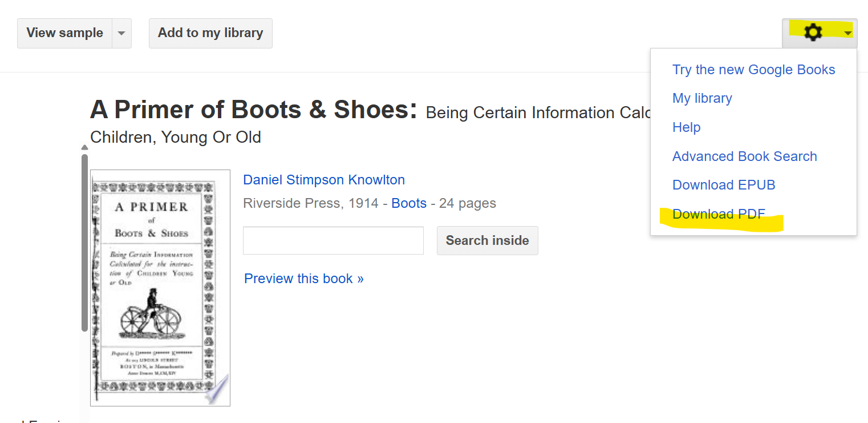Click the gray vertical scrollbar thumb
Screen dimensions: 868x423
click(84, 240)
